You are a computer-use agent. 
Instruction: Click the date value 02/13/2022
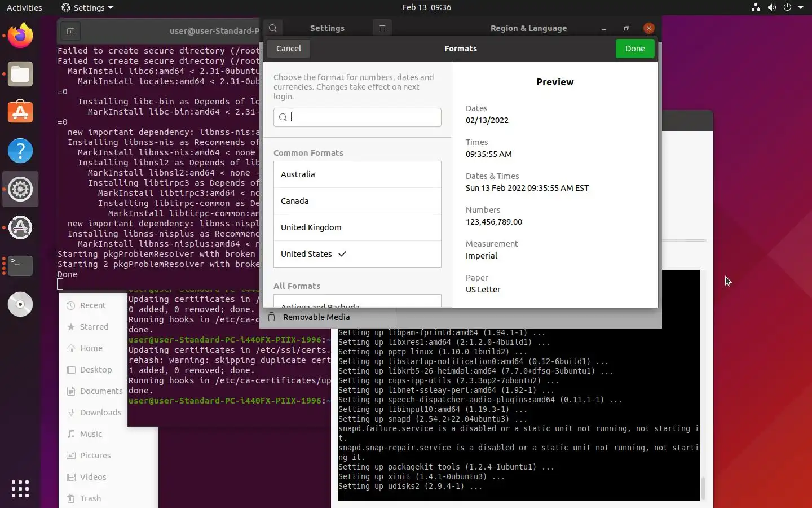point(487,120)
